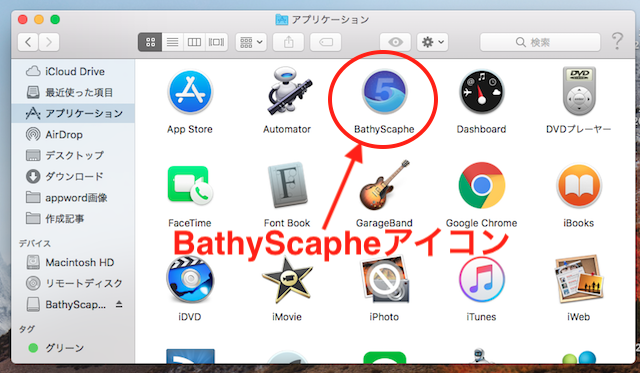
Task: Open the 作成記事 folder in sidebar
Action: click(73, 219)
